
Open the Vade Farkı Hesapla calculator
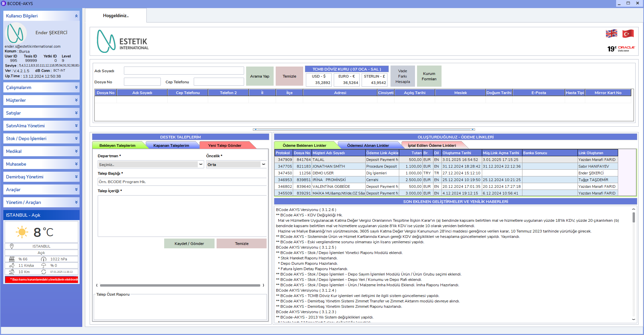coord(403,76)
